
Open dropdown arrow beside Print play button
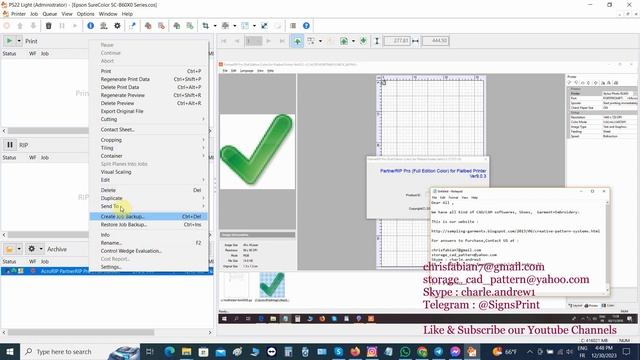(19, 41)
